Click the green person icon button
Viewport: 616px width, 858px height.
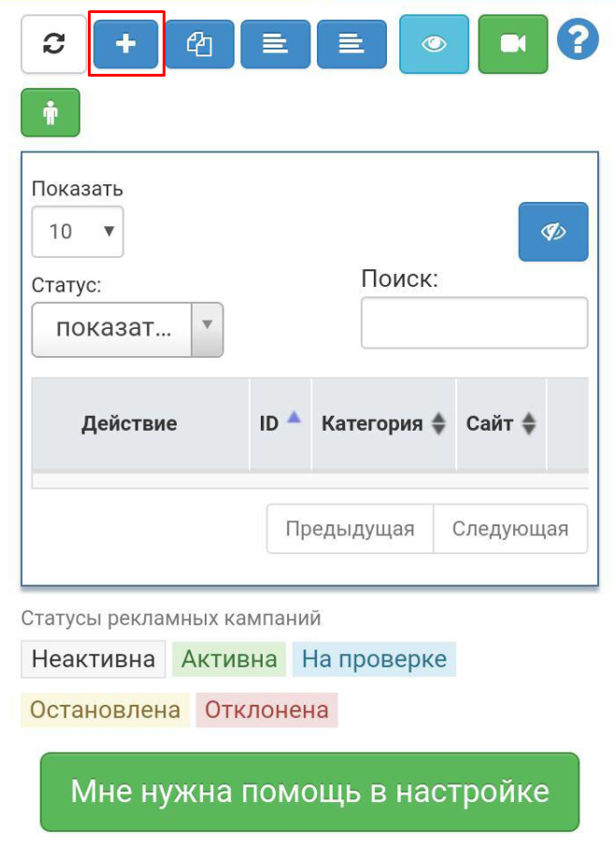(x=50, y=113)
